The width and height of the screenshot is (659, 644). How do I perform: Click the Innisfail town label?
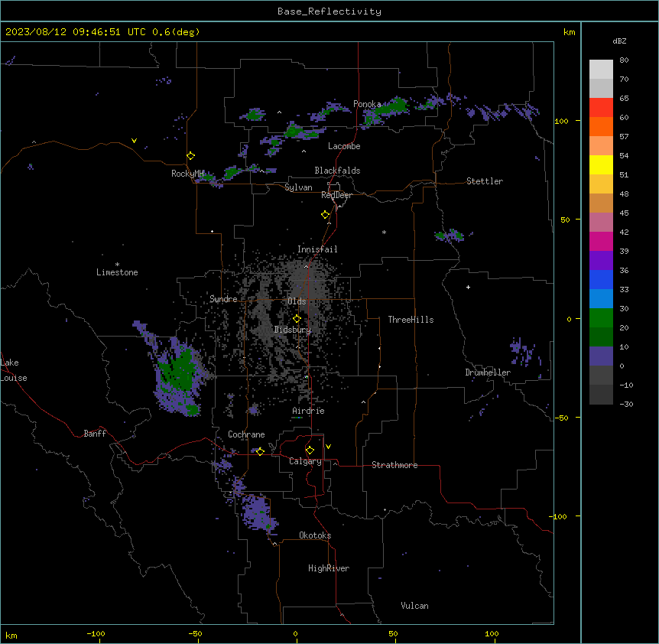coord(317,249)
